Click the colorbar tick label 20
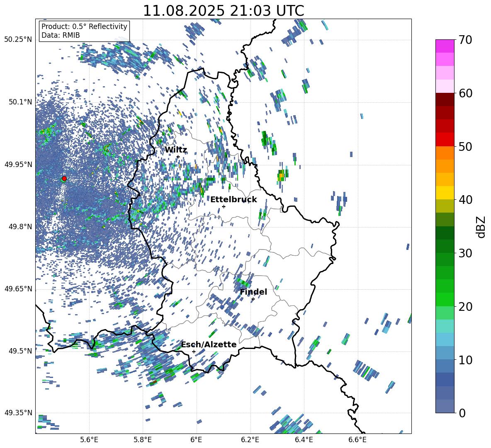The height and width of the screenshot is (448, 491). [x=465, y=306]
